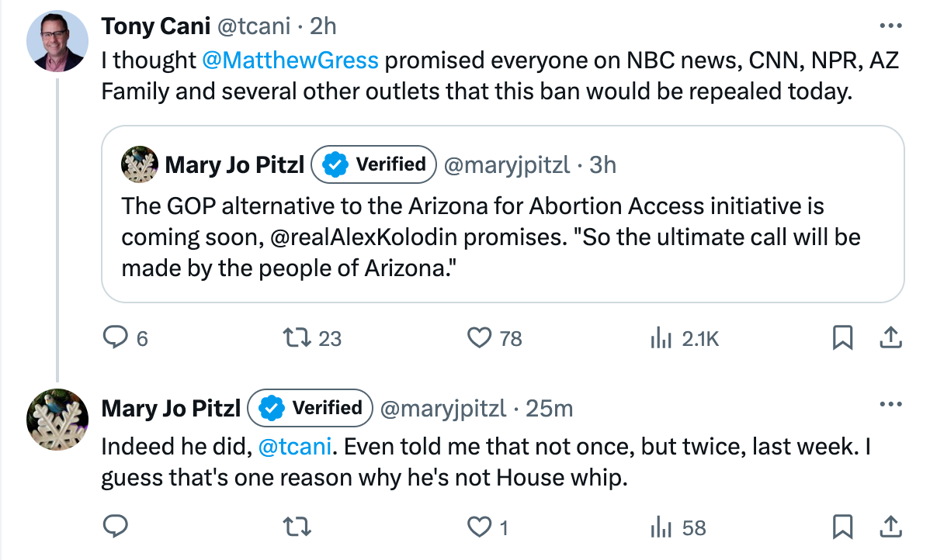Like Mary Jo Pitzl's reply tweet
This screenshot has width=930, height=560.
point(480,527)
